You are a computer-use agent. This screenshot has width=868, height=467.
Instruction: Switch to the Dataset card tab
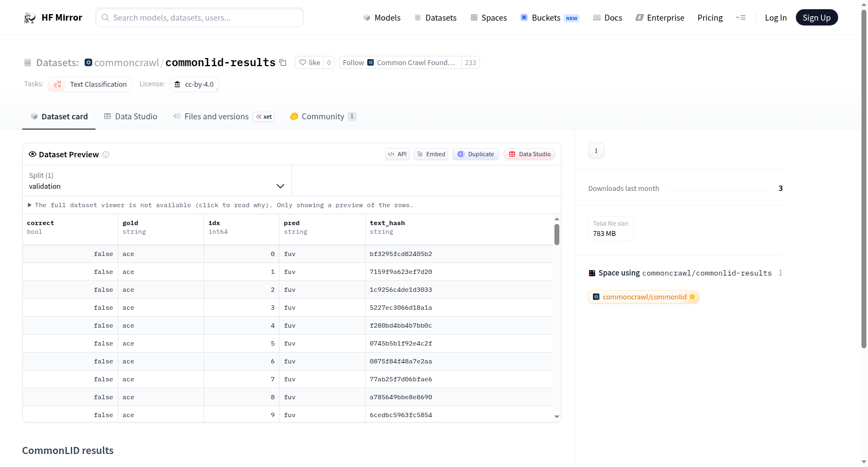click(x=59, y=117)
